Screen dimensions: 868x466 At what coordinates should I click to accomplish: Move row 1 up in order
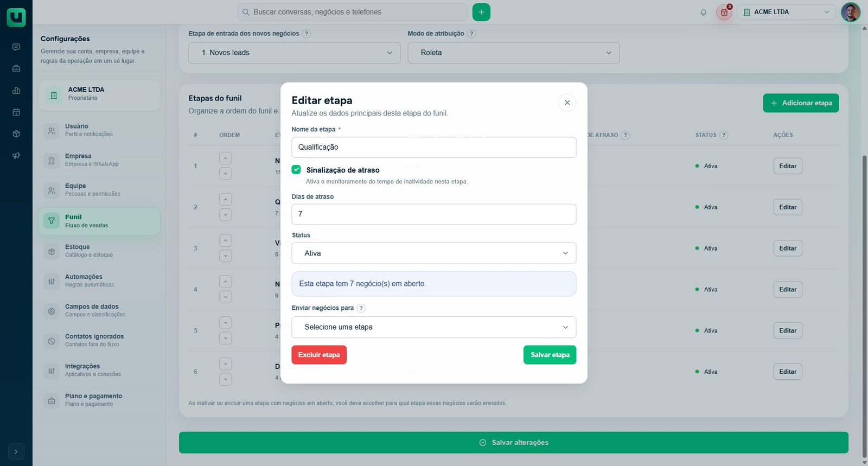[x=226, y=158]
